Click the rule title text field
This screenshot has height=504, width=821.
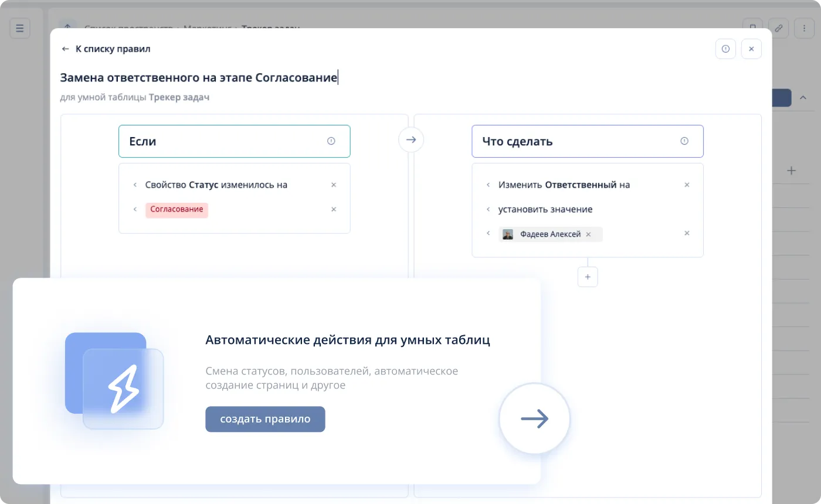(199, 78)
